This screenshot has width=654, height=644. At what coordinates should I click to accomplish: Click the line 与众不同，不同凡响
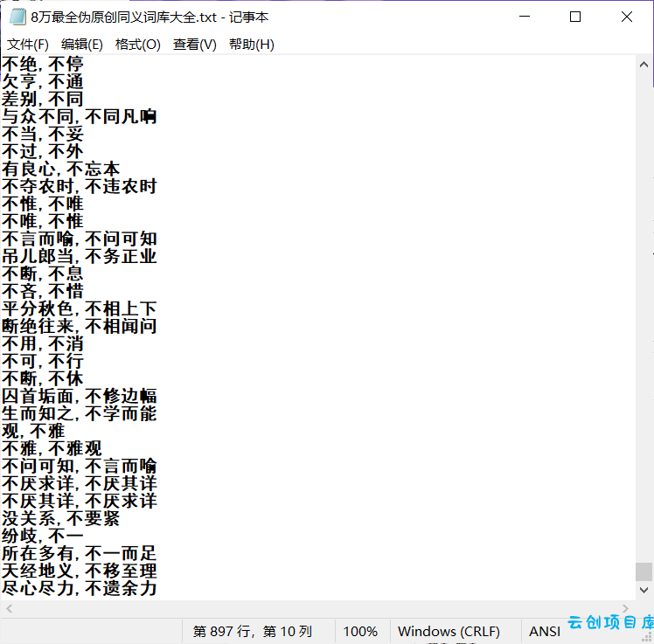(79, 116)
